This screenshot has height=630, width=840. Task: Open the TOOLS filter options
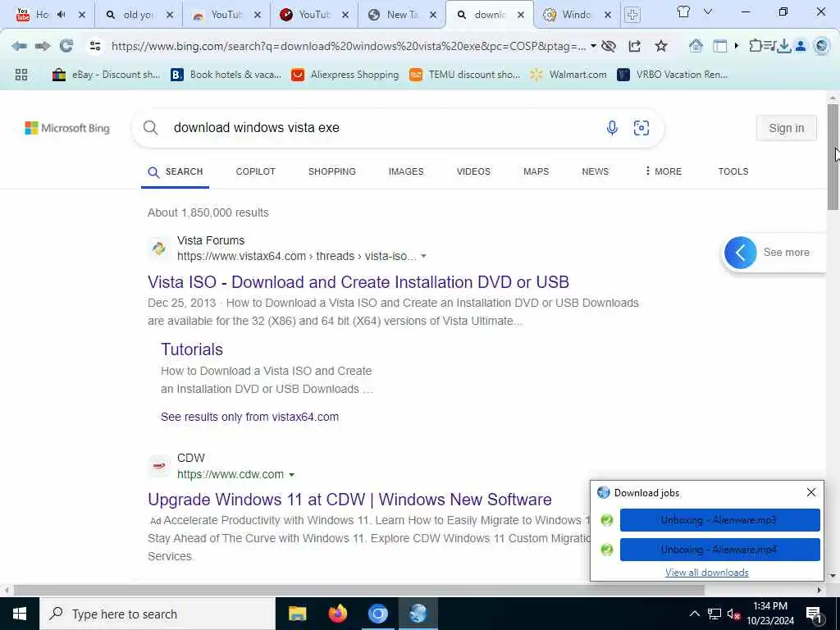tap(733, 171)
